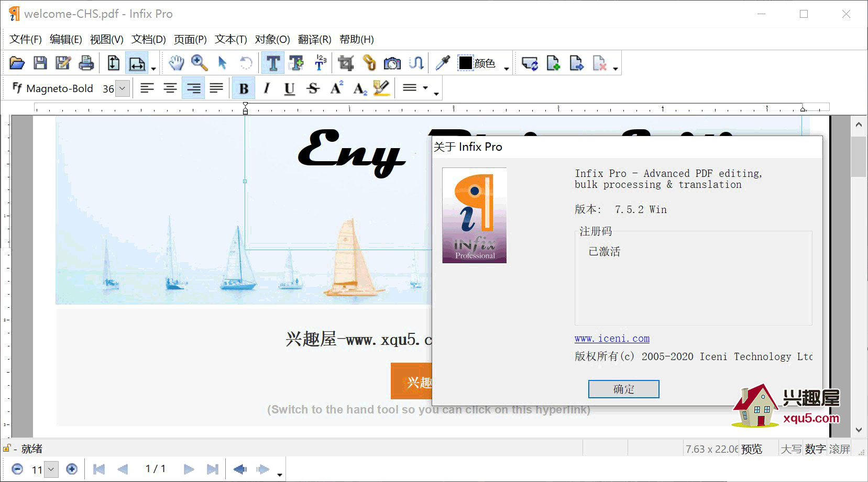Click the vertical scrollbar down arrow
Screen dimensions: 868x482
pyautogui.click(x=859, y=430)
